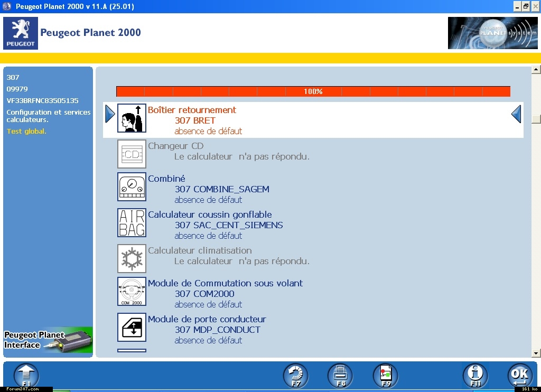The width and height of the screenshot is (541, 392).
Task: Select the Changeur CD icon
Action: pos(132,154)
